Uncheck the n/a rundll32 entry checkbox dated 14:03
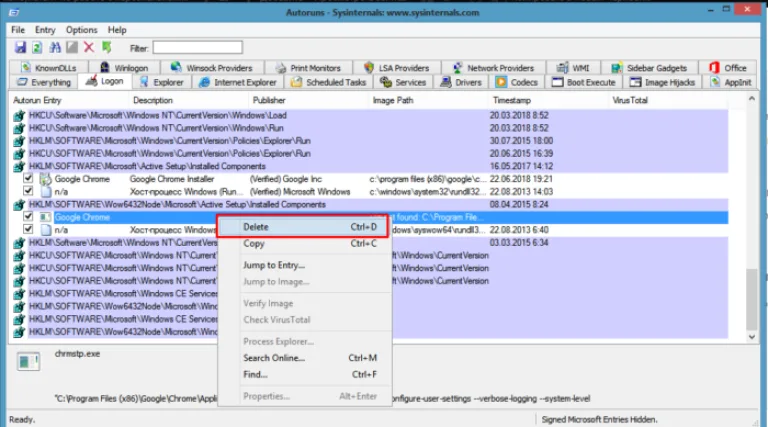Viewport: 768px width, 427px height. (28, 191)
